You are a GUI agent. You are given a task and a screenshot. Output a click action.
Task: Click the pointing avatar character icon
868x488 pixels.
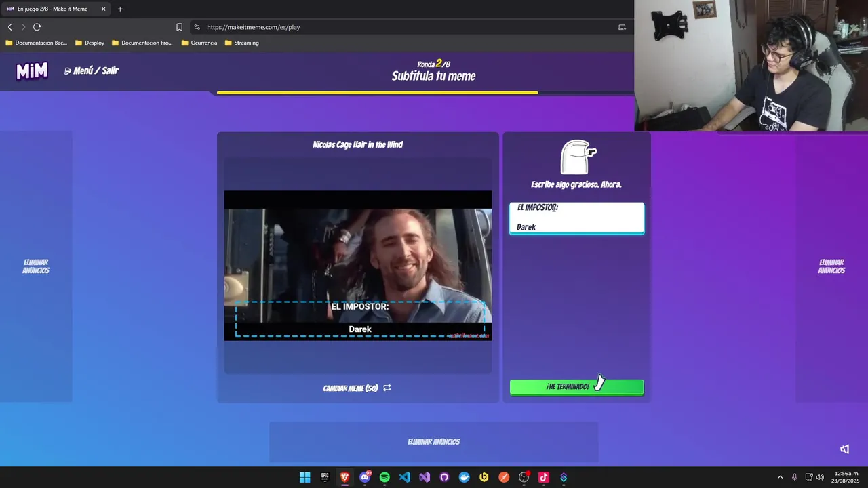click(578, 157)
